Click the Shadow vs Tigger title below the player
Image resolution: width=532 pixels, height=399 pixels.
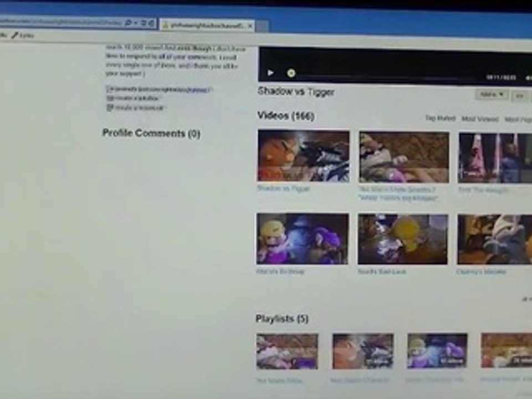coord(296,91)
